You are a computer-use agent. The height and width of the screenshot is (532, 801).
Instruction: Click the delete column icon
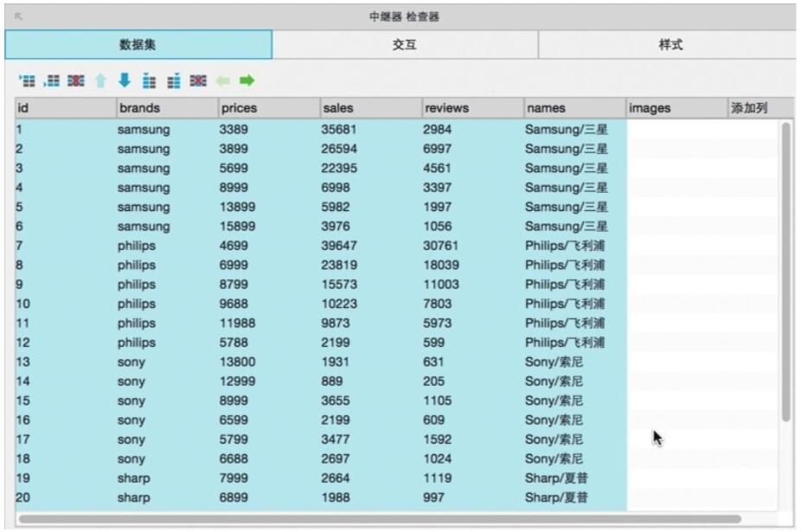198,80
